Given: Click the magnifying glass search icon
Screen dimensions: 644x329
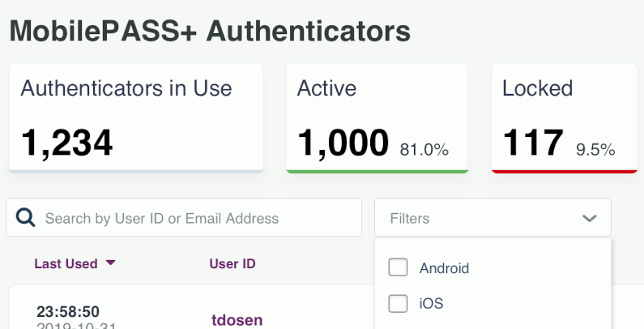Looking at the screenshot, I should click(25, 217).
